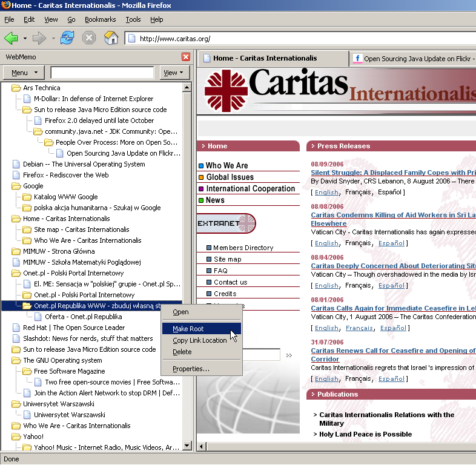Open International Cooperation navigation link
The width and height of the screenshot is (476, 465).
(x=251, y=188)
